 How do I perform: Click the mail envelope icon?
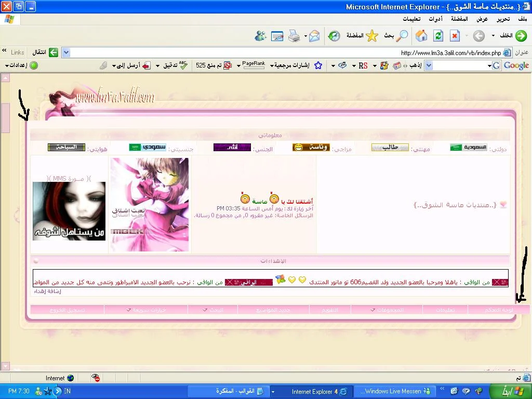tap(314, 36)
